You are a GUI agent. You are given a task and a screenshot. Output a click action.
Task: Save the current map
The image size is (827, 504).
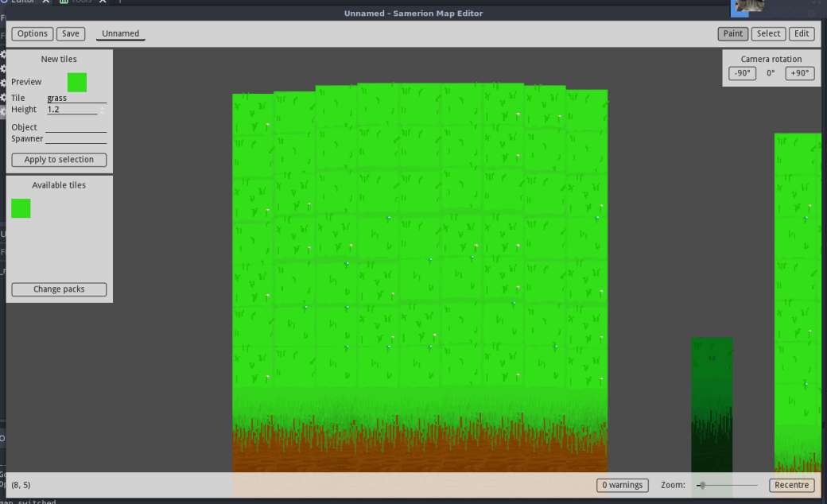click(71, 33)
